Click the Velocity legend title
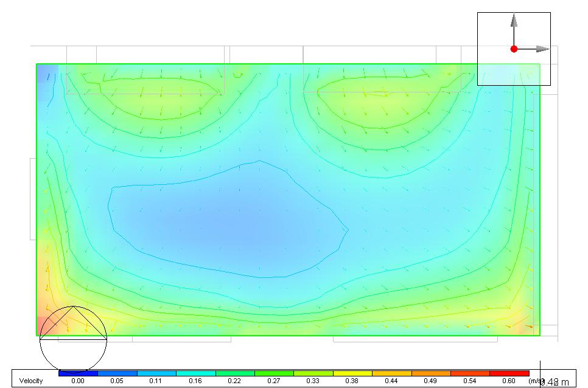The height and width of the screenshot is (388, 588). pyautogui.click(x=31, y=381)
